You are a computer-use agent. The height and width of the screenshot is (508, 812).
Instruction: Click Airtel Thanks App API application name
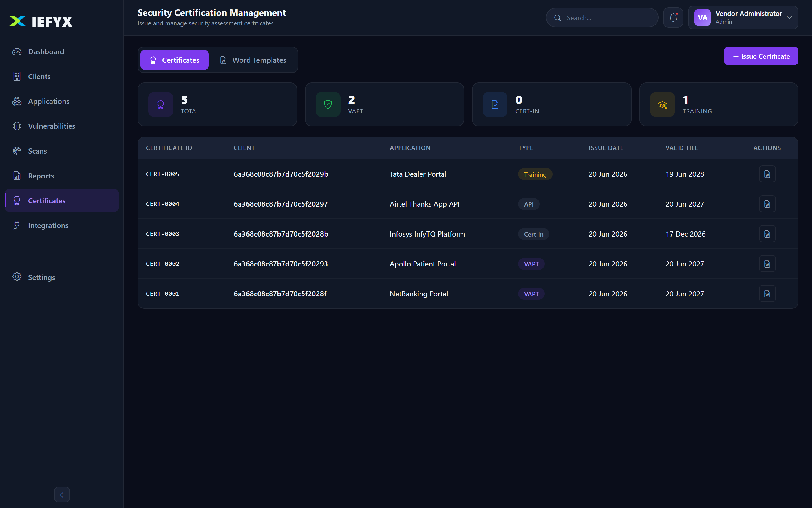[424, 204]
